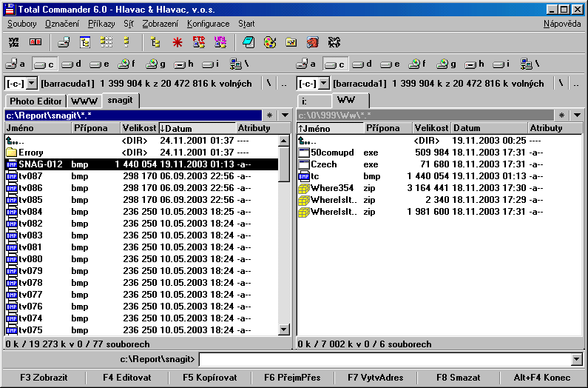This screenshot has width=588, height=388.
Task: Sort left panel by Datum column
Action: 197,128
